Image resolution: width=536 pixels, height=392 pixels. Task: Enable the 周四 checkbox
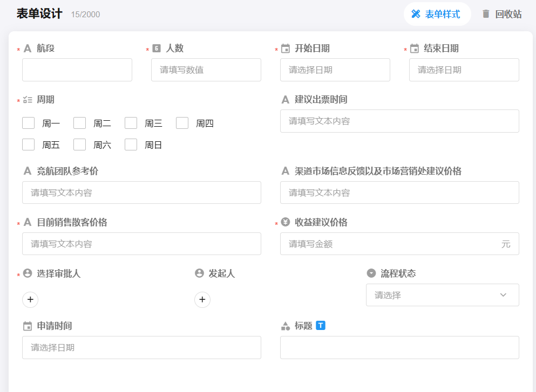point(182,123)
